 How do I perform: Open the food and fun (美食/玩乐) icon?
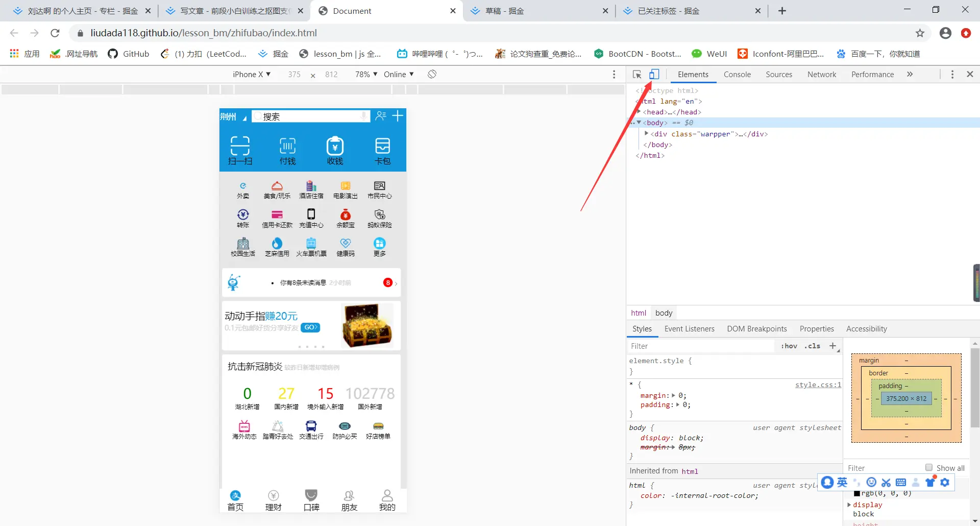pyautogui.click(x=277, y=186)
